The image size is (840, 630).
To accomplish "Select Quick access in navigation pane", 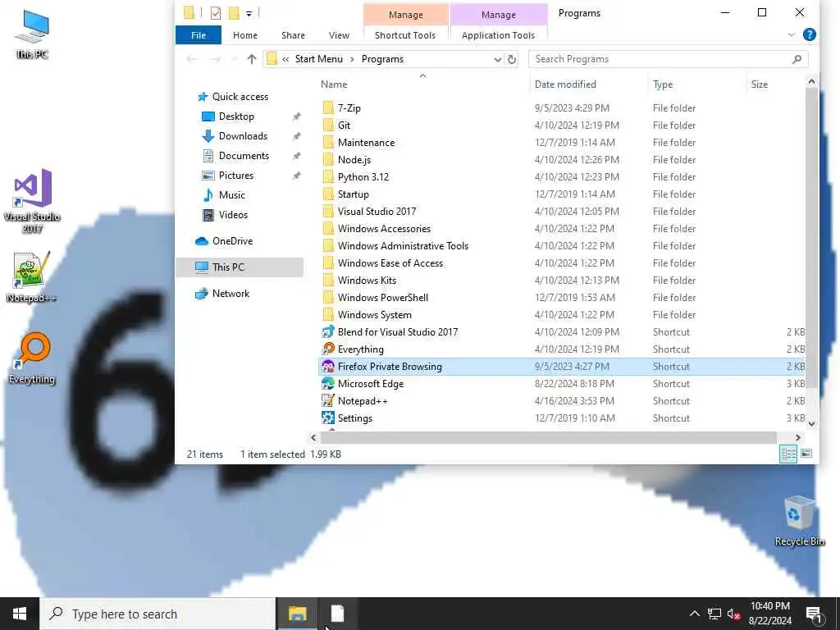I will pos(240,97).
